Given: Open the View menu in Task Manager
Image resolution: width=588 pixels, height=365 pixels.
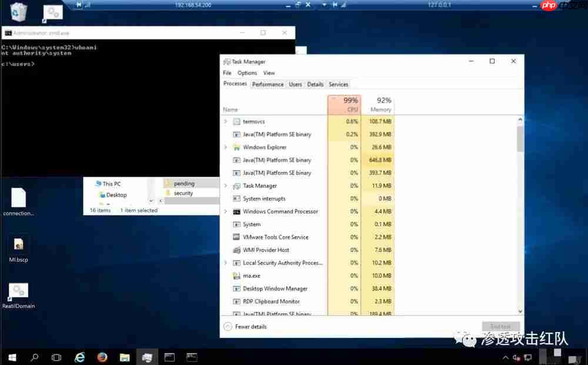Looking at the screenshot, I should pyautogui.click(x=269, y=73).
